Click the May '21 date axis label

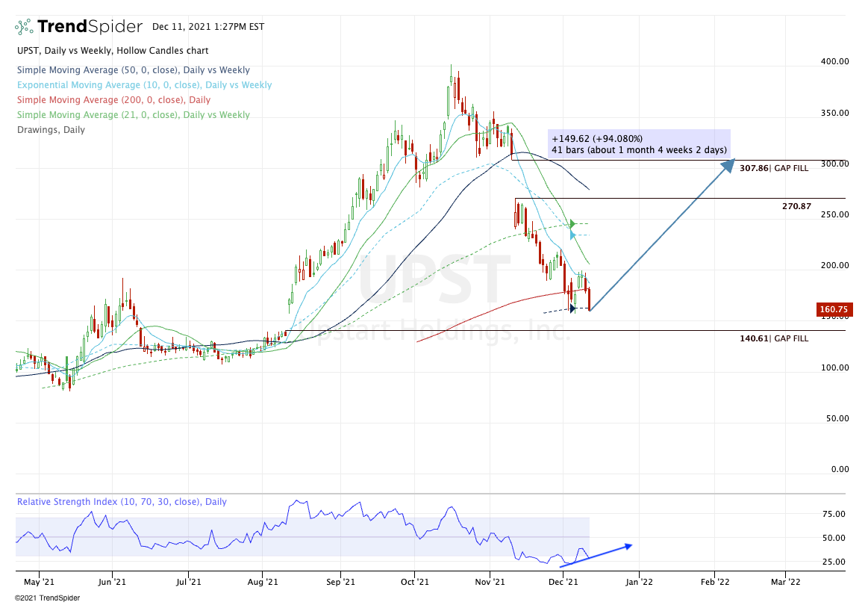click(x=40, y=582)
